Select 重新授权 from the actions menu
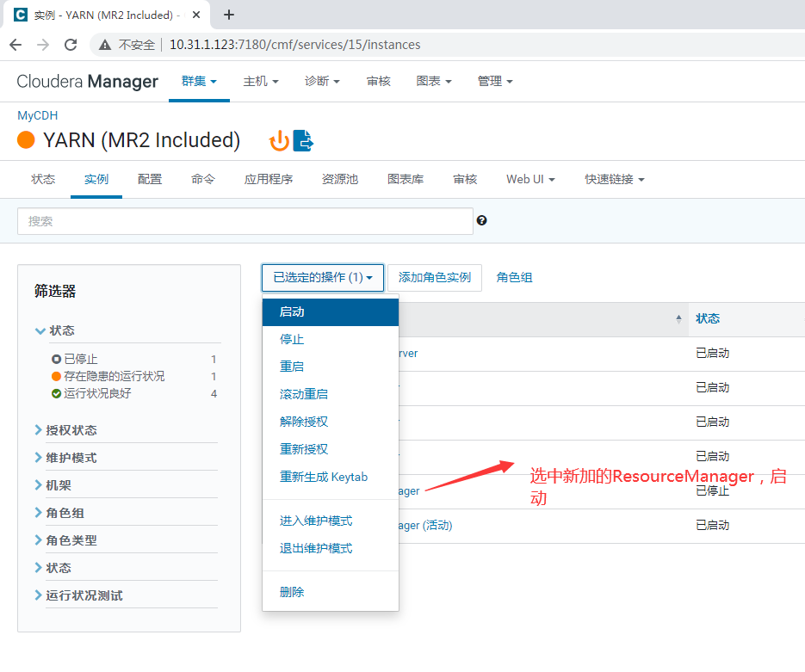The height and width of the screenshot is (672, 805). pos(331,449)
